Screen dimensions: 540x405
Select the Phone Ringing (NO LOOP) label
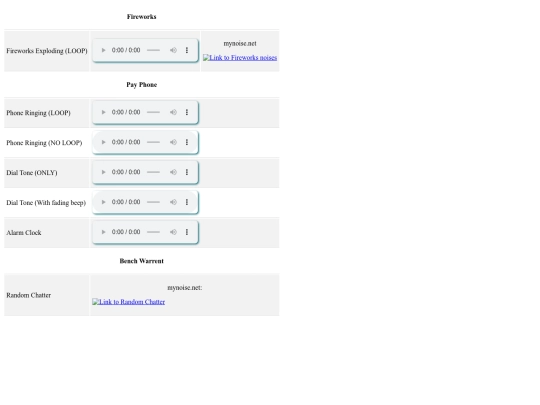pos(44,143)
